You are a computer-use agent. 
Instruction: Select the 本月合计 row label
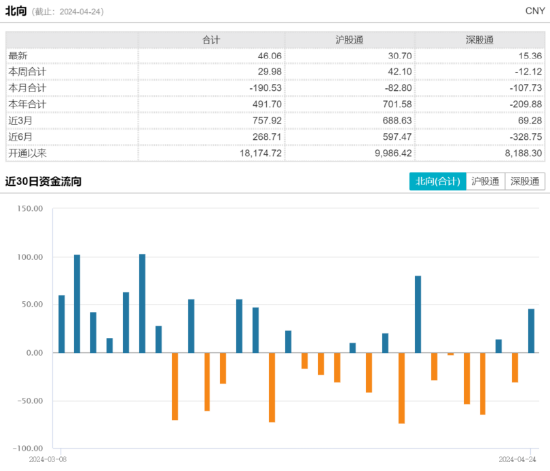pyautogui.click(x=27, y=88)
